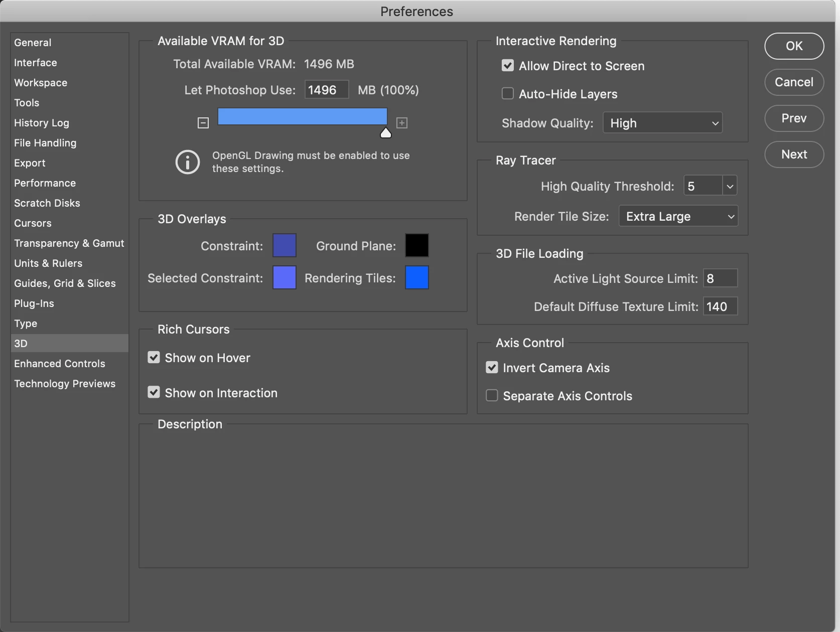Go to Workspace preferences
The height and width of the screenshot is (632, 840).
69,83
